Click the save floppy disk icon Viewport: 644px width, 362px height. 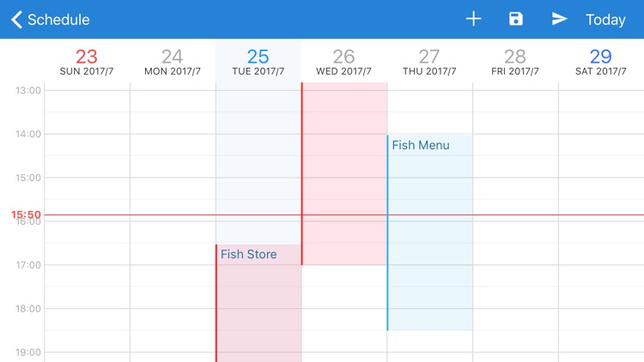click(516, 19)
